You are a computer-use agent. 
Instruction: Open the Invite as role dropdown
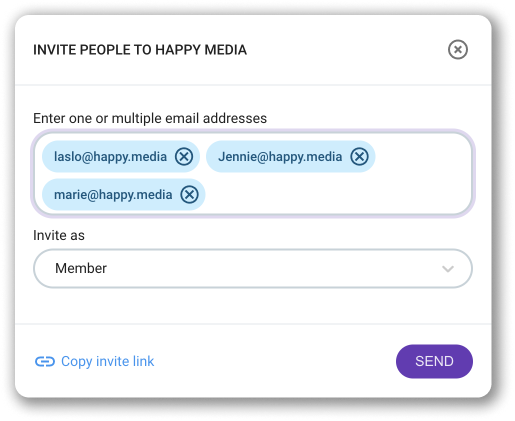pos(253,268)
